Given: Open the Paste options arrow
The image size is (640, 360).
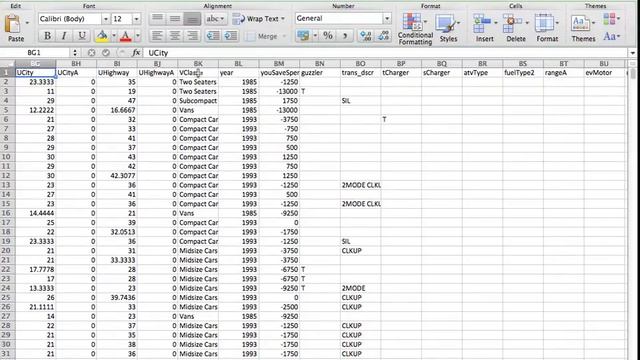Looking at the screenshot, I should pos(27,23).
